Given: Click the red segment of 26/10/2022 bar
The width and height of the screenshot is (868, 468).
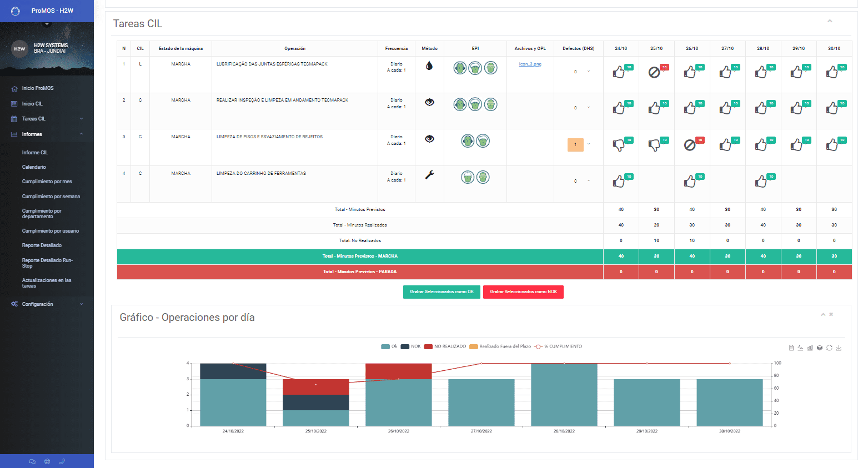Looking at the screenshot, I should pyautogui.click(x=399, y=371).
